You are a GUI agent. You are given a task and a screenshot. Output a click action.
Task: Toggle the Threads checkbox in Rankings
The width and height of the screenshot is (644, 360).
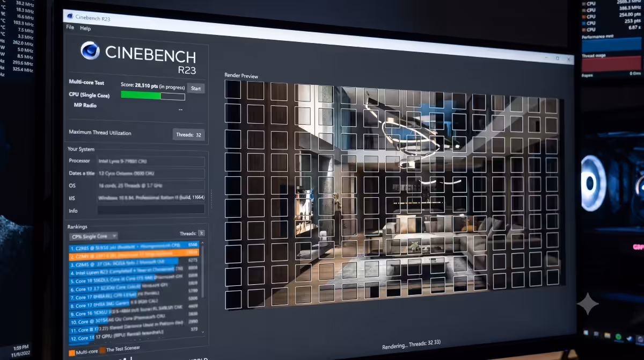click(201, 233)
